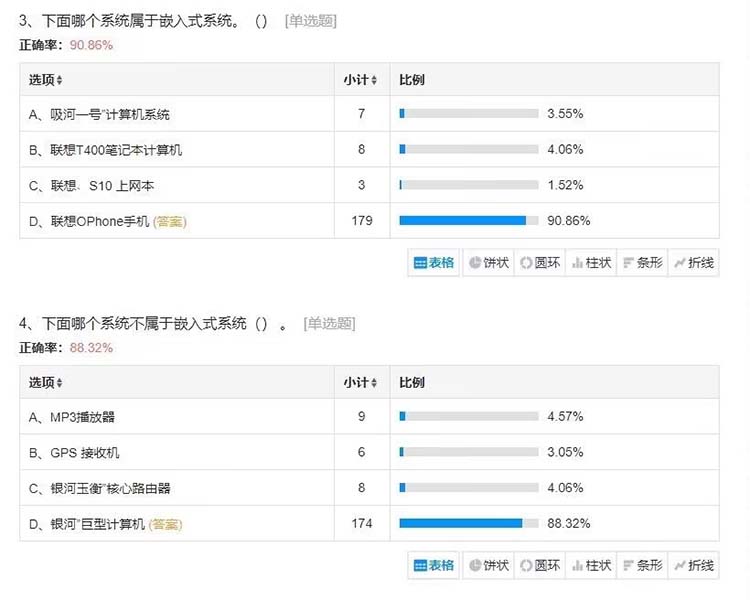This screenshot has height=600, width=750.
Task: Select the 表格 table tab for question 4
Action: click(x=434, y=565)
